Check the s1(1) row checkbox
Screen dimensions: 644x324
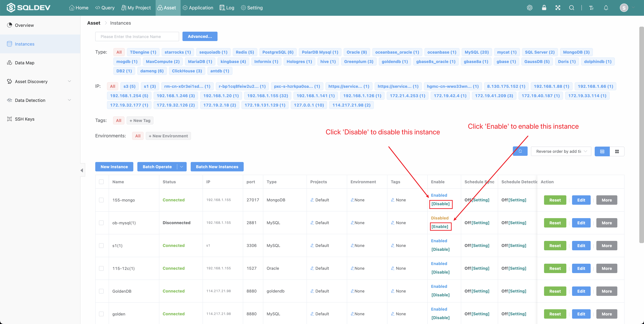[101, 245]
